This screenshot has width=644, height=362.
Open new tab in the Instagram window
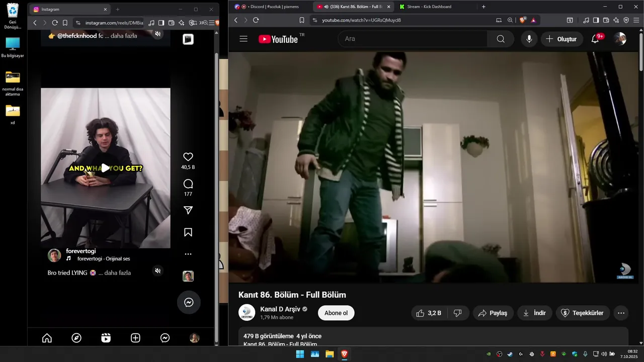point(118,9)
